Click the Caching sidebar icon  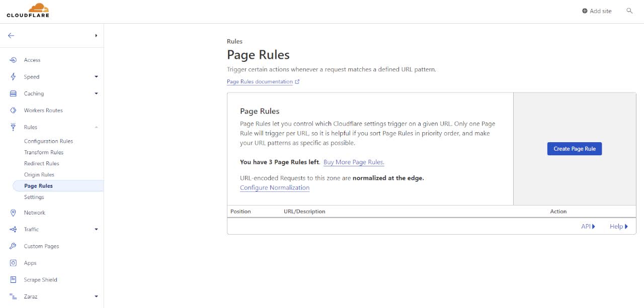pos(14,93)
